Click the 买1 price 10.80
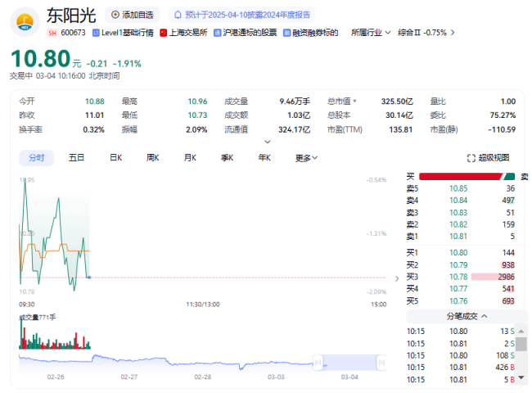Screen dimensions: 532x393 tap(458, 253)
